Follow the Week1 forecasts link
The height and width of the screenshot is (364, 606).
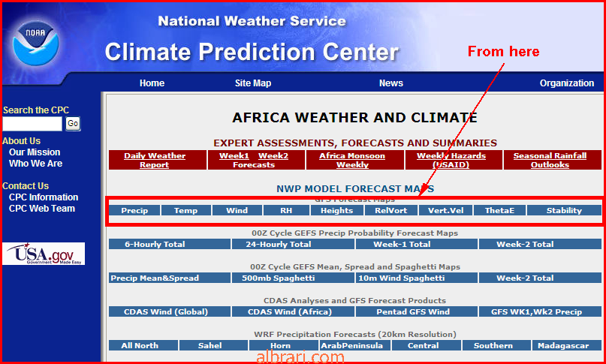pyautogui.click(x=234, y=156)
